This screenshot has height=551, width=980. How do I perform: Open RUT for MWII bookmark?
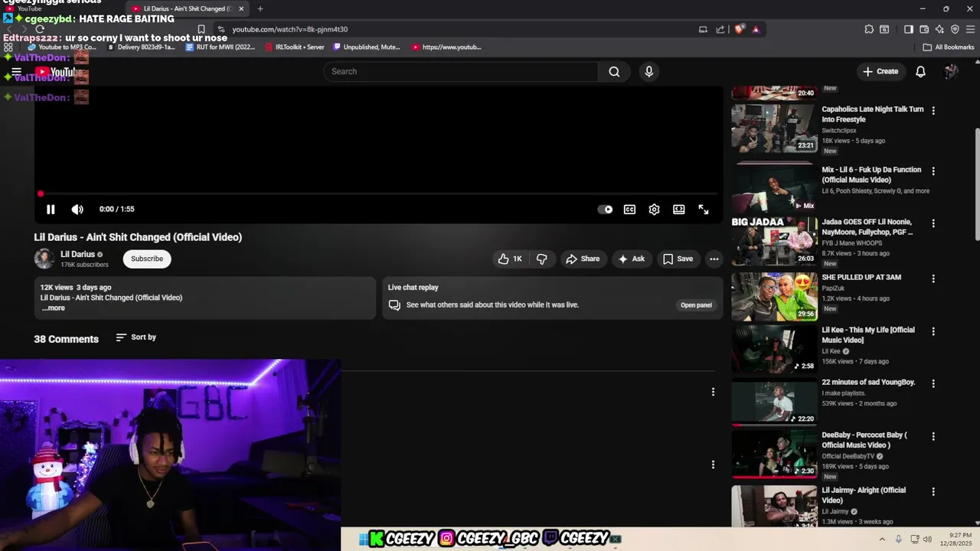[220, 47]
